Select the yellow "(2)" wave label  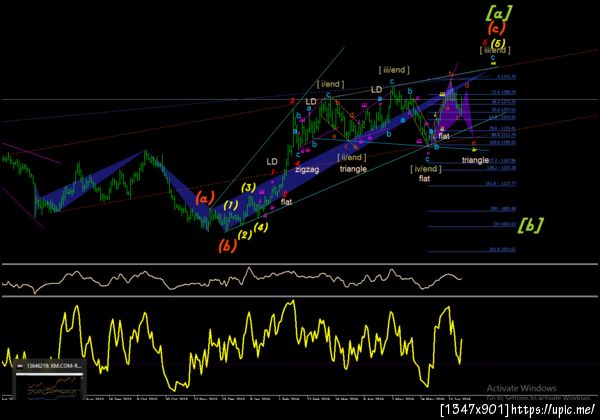click(245, 234)
